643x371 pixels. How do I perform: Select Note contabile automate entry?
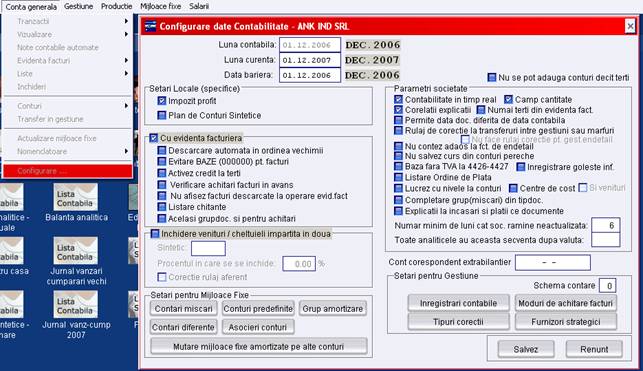coord(68,48)
